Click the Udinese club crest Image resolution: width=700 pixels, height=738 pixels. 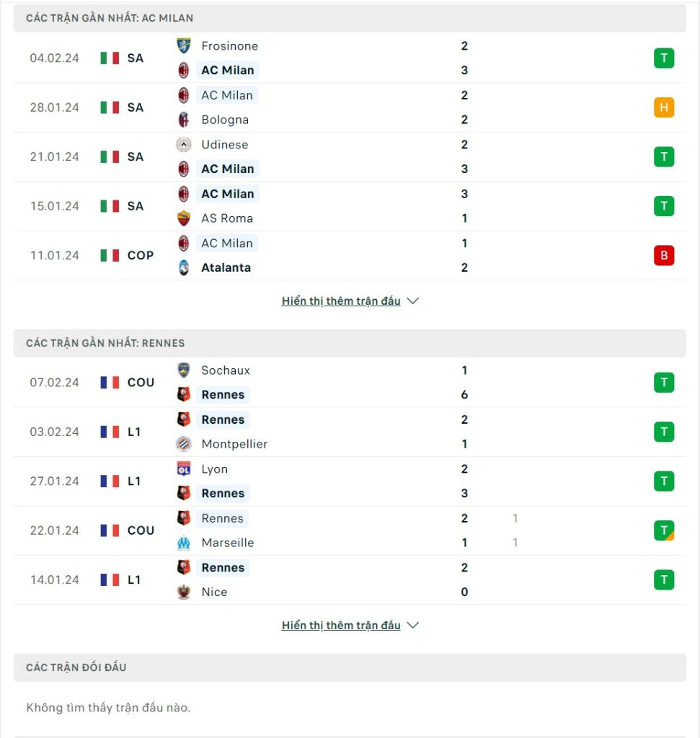[x=184, y=144]
